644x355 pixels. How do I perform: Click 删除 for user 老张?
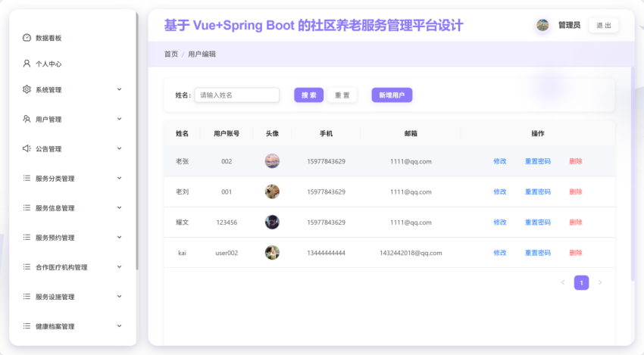tap(576, 161)
